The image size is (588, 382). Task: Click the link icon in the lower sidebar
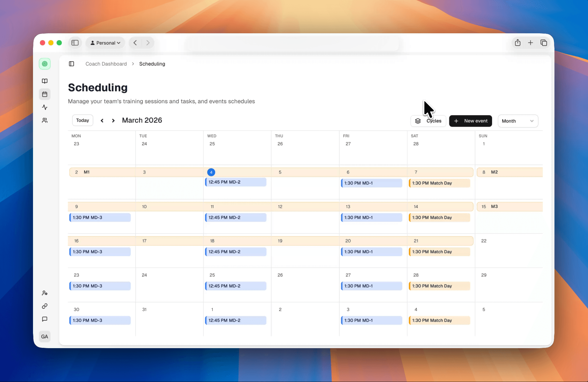[45, 306]
